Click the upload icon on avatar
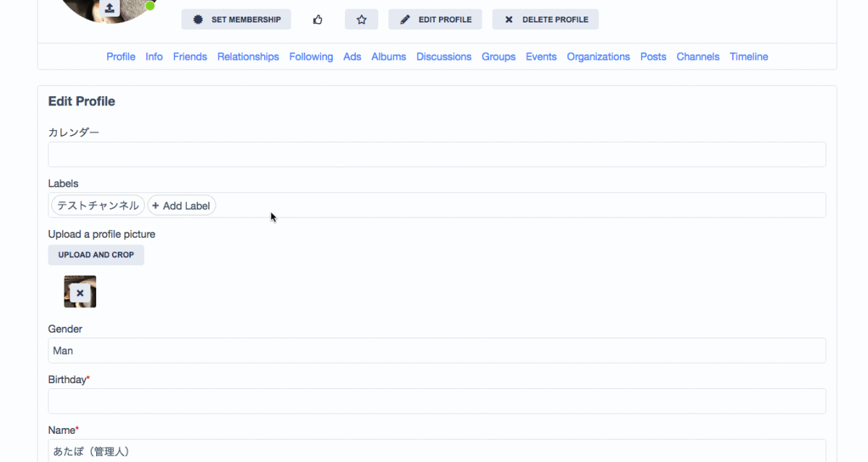Image resolution: width=868 pixels, height=462 pixels. click(109, 8)
